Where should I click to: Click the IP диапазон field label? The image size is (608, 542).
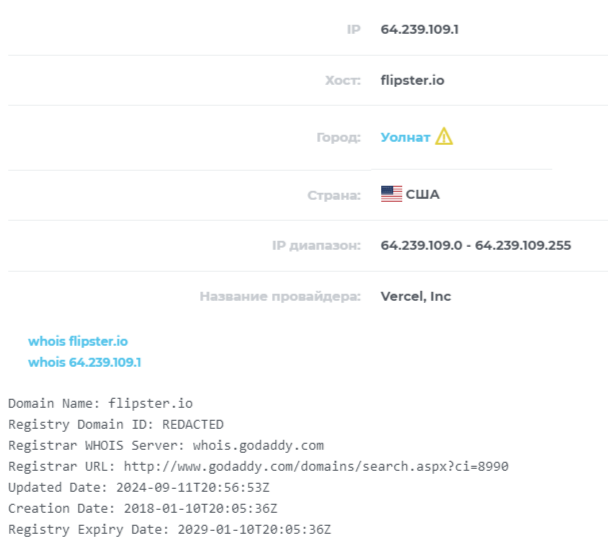click(x=316, y=245)
